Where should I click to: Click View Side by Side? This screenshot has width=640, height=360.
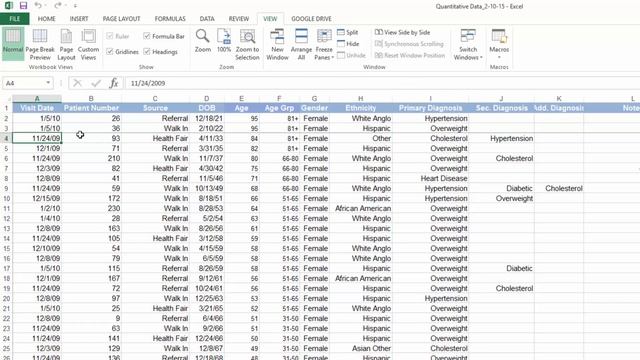coord(402,32)
